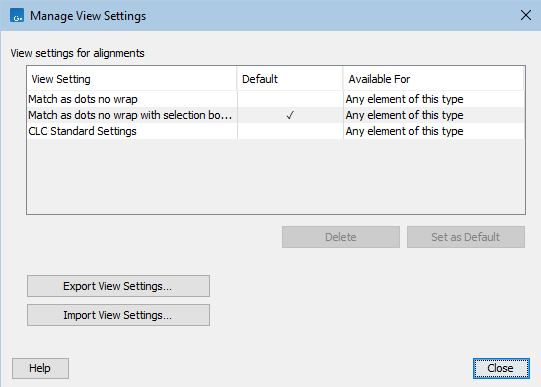Close the Manage View Settings dialog window
Screen dimensions: 541x387
tap(525, 15)
